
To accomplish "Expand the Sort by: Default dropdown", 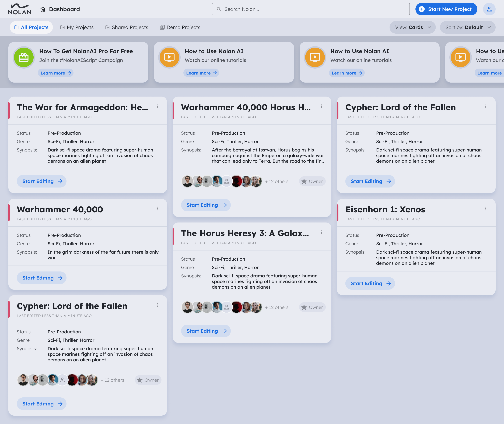I will 467,27.
